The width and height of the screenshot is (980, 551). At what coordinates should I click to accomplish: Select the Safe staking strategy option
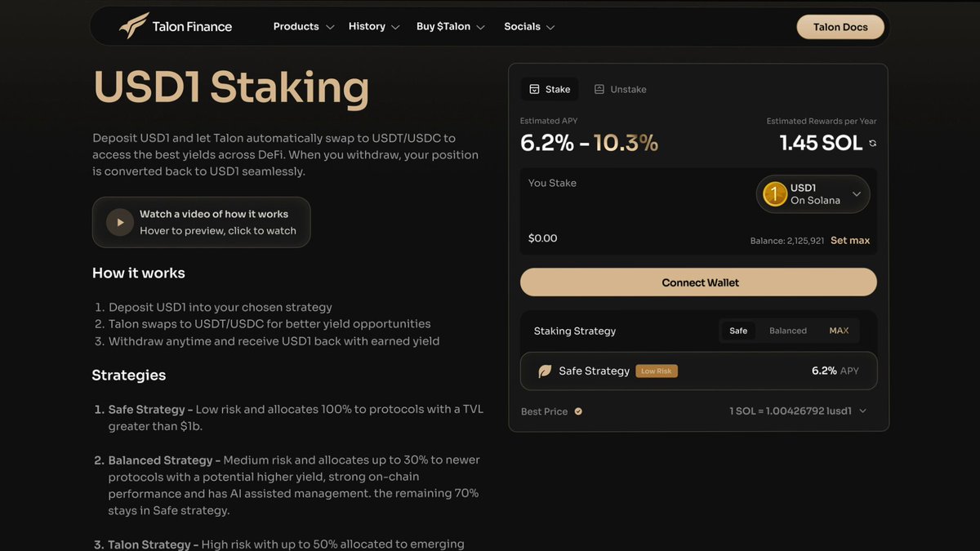738,331
